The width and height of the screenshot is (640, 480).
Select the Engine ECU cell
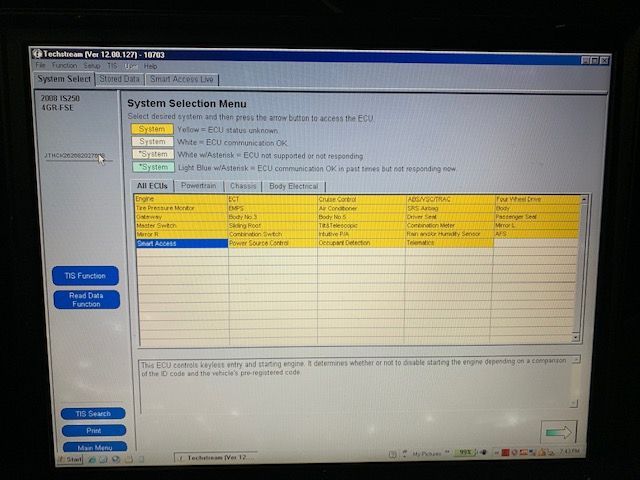coord(180,199)
